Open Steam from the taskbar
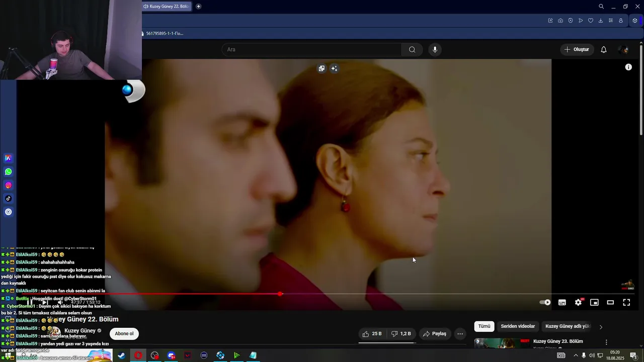 point(121,355)
